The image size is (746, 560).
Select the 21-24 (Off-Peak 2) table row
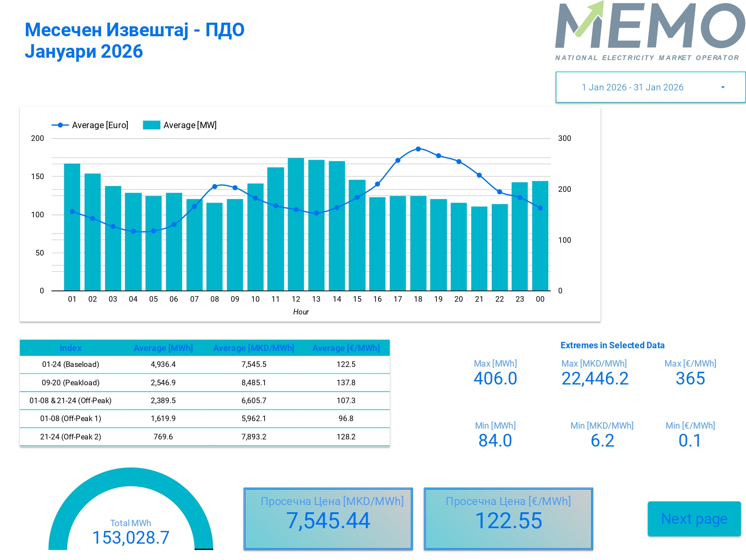click(x=205, y=437)
